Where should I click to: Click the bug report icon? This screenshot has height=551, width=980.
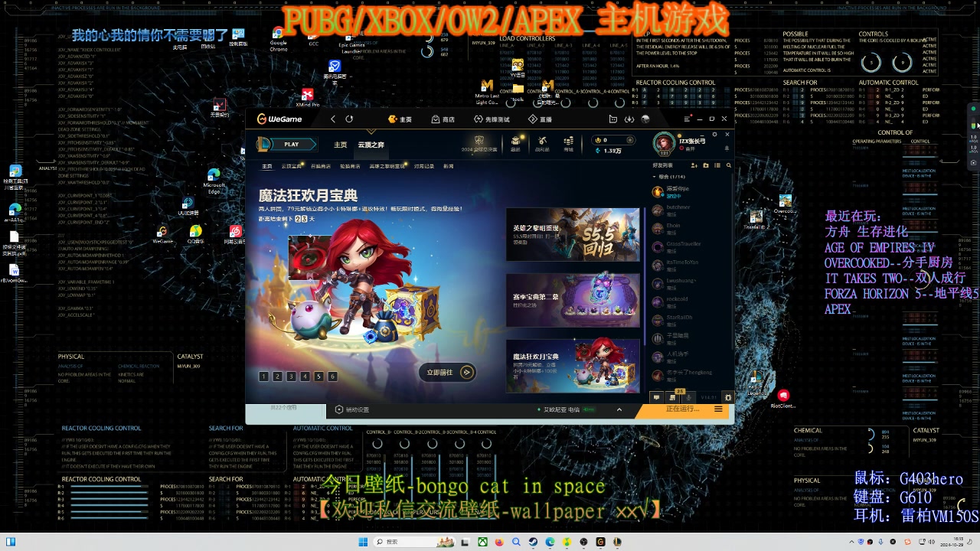pos(728,397)
